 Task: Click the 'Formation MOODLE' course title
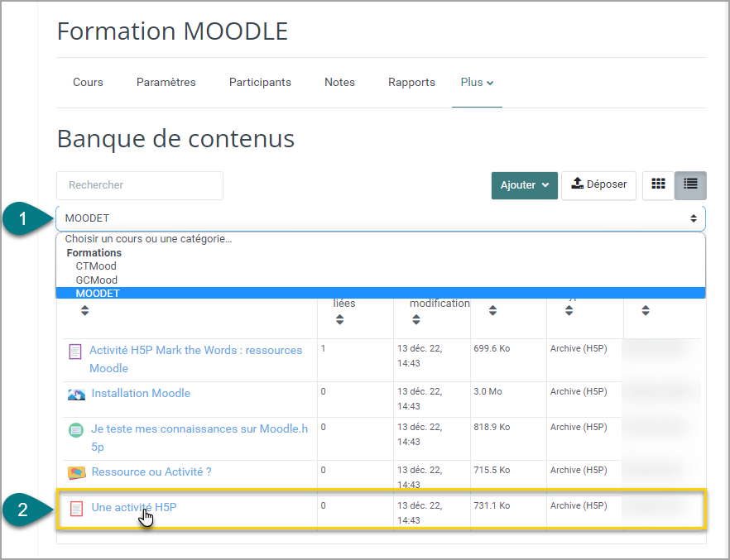[172, 31]
